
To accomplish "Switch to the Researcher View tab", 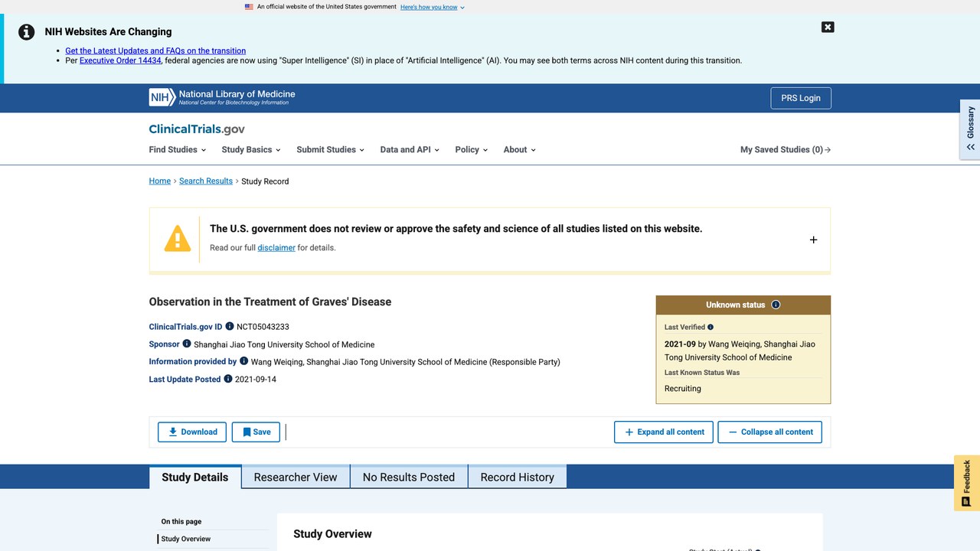I will tap(296, 477).
